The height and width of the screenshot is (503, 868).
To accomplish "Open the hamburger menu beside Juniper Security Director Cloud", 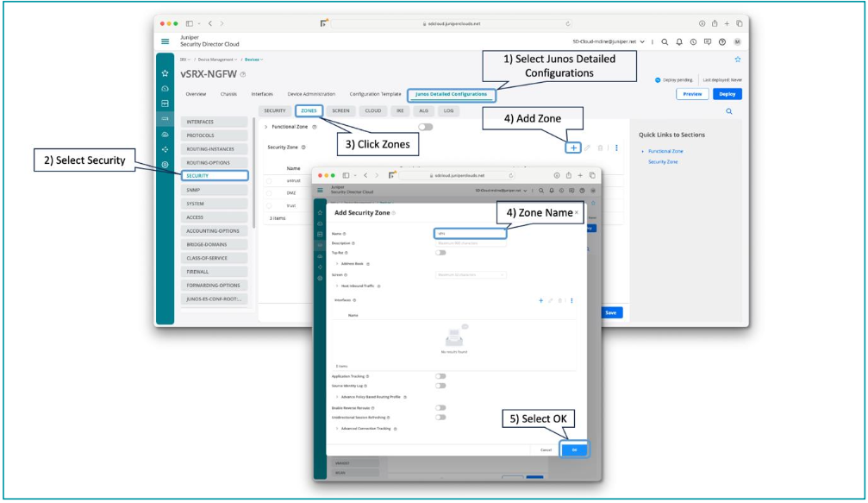I will click(x=165, y=41).
